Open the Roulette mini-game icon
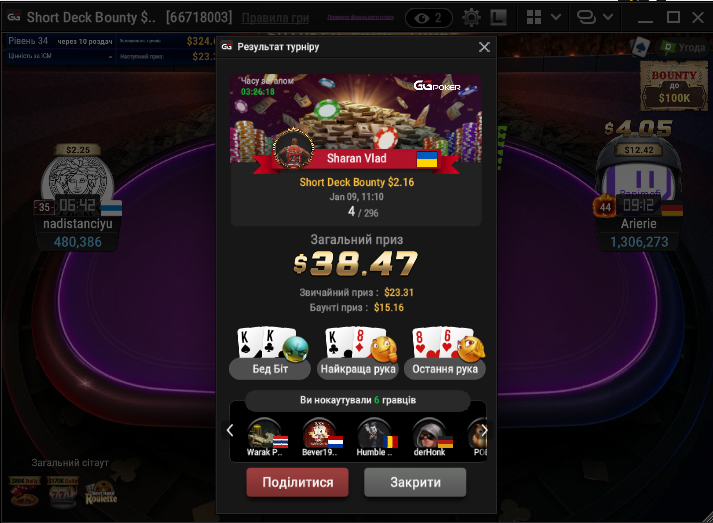This screenshot has width=713, height=523. 101,494
